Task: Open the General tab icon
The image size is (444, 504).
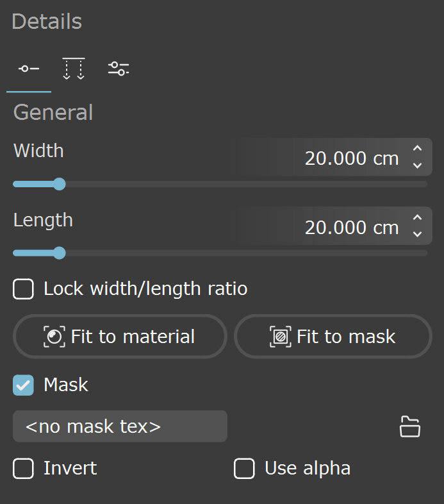Action: (29, 69)
